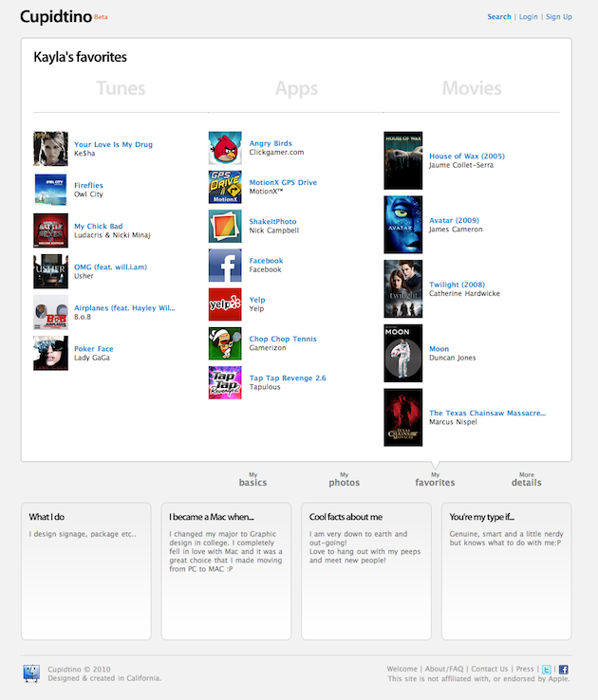Open the About/FAQ footer link
The image size is (598, 700).
point(444,669)
